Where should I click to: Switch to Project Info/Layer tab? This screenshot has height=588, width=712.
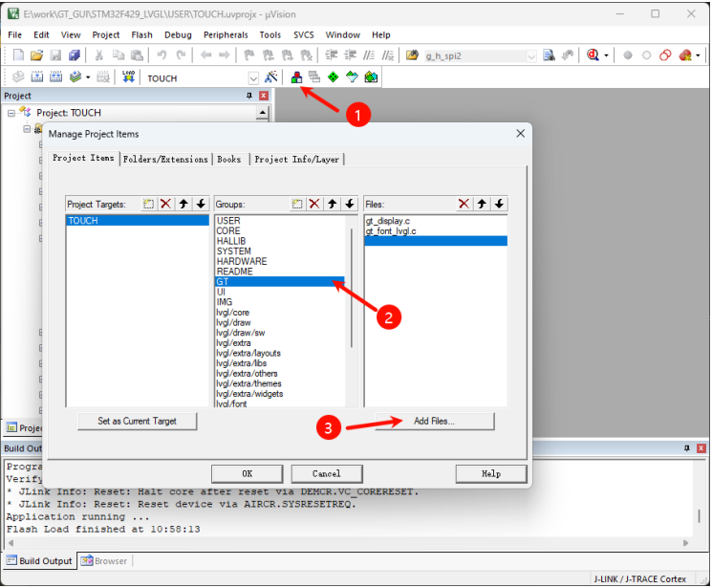pos(296,159)
